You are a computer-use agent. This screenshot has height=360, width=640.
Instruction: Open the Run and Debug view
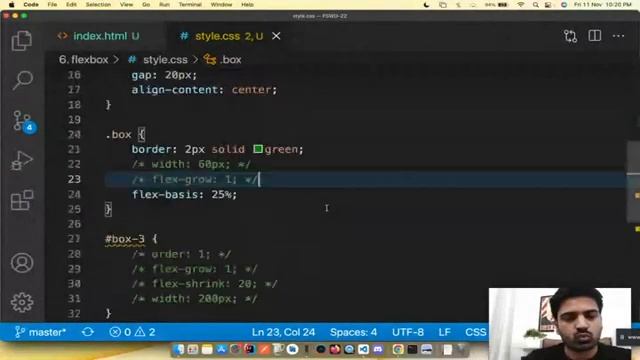click(22, 160)
